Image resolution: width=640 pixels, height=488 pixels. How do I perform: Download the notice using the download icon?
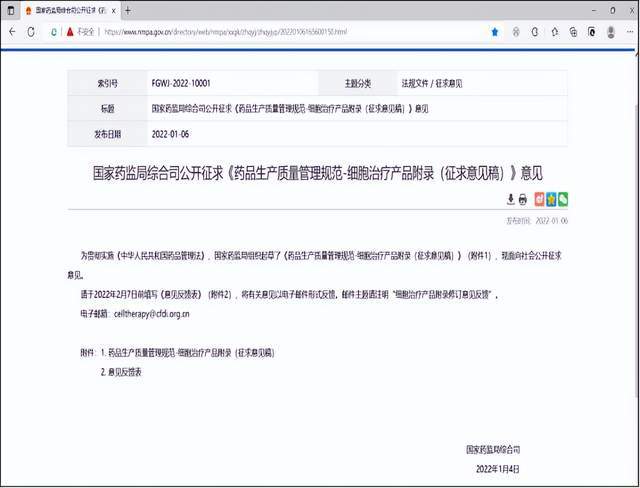pos(511,199)
